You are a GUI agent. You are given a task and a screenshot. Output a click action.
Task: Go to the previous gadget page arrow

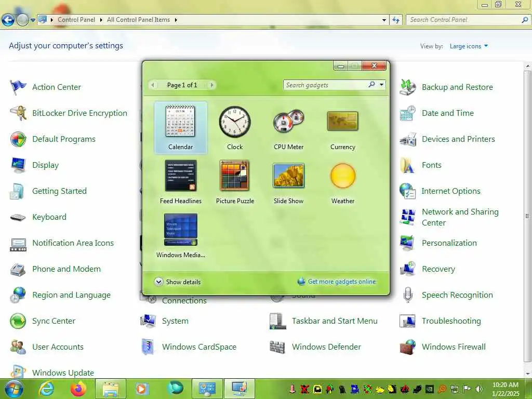click(153, 85)
